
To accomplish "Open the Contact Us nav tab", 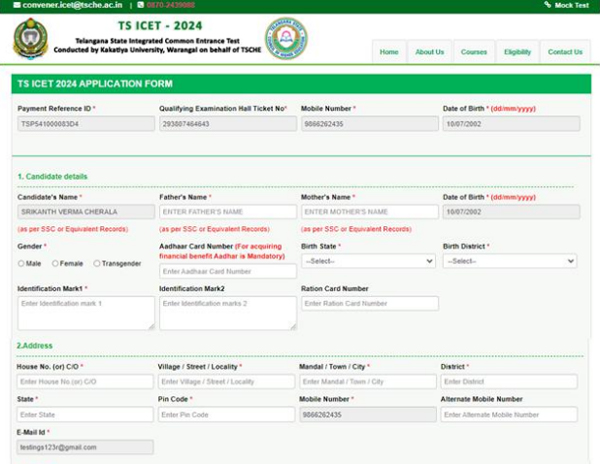I will (x=565, y=52).
